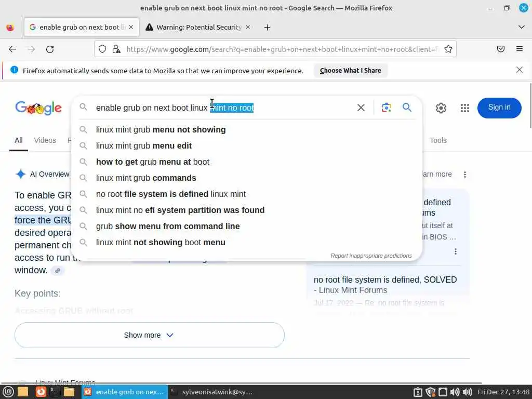Open the tracking protection shield icon
Screen dimensions: 532x399
(x=102, y=49)
